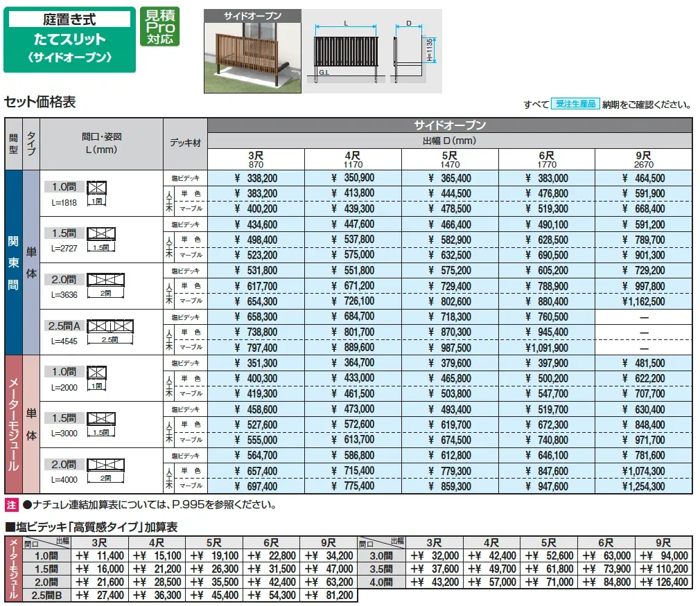
Task: Click the surcharge +¥11,400
Action: tap(100, 556)
